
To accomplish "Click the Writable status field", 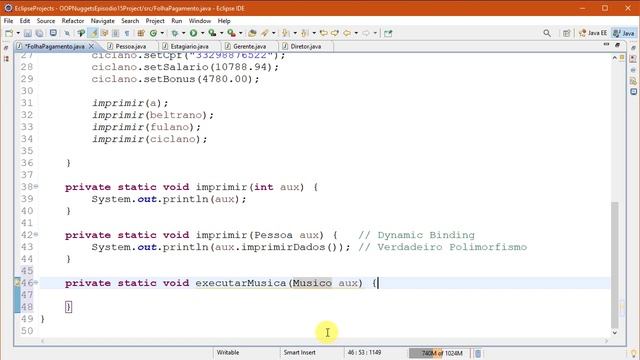I will (x=228, y=353).
